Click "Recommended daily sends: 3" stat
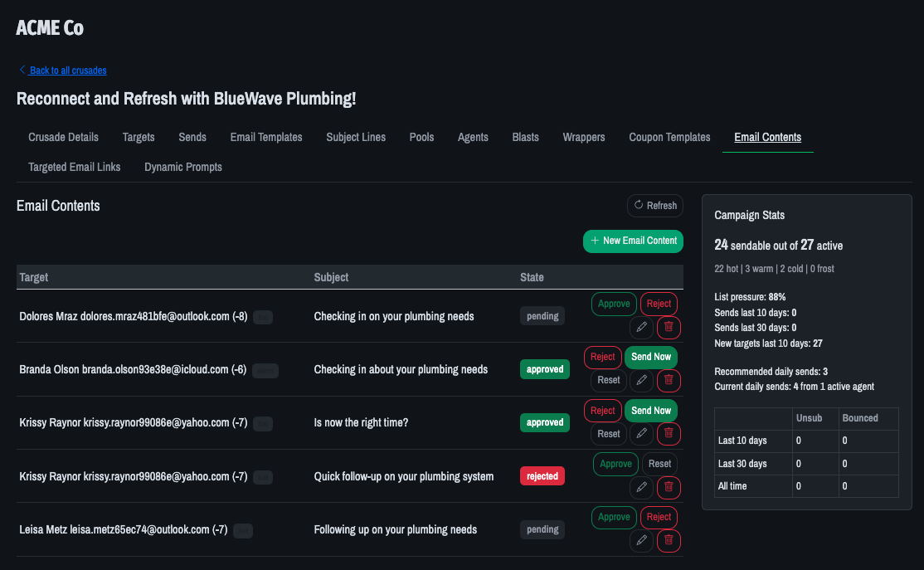Screen dimensions: 924x570 click(x=771, y=372)
